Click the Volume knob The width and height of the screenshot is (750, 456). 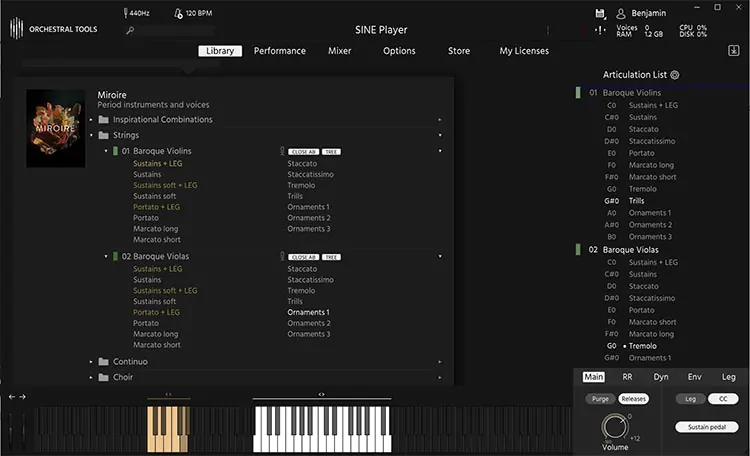click(x=615, y=426)
